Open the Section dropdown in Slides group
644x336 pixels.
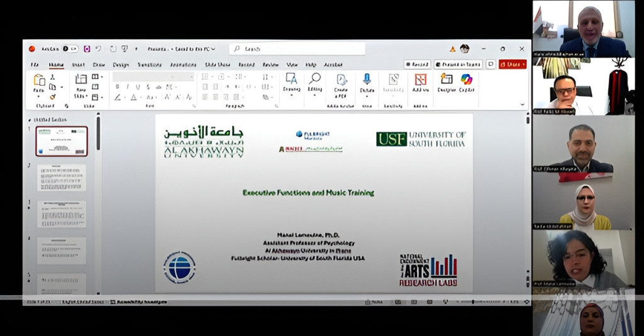coord(97,97)
